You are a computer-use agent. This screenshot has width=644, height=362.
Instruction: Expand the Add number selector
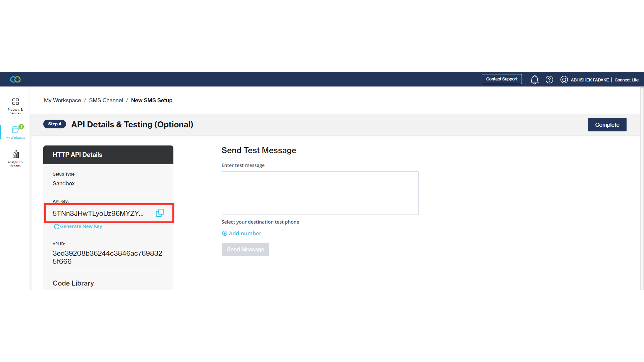coord(245,233)
